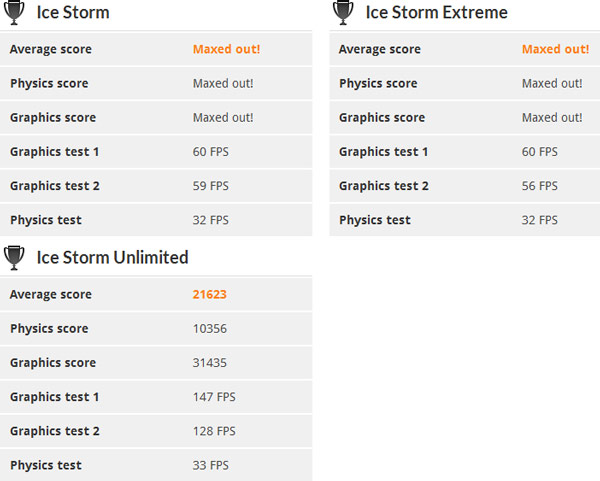Click the trophy icon beside Ice Storm Extreme

(344, 13)
